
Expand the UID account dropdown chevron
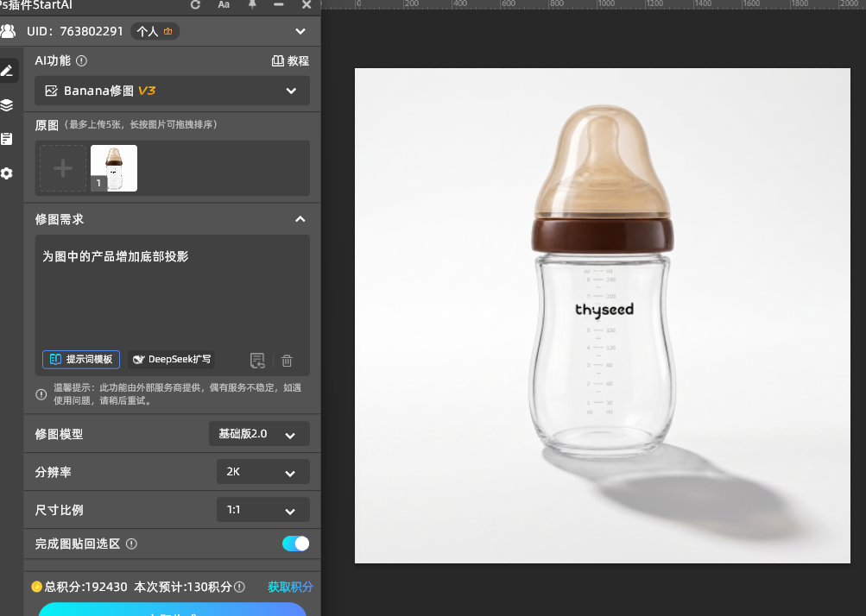point(300,31)
